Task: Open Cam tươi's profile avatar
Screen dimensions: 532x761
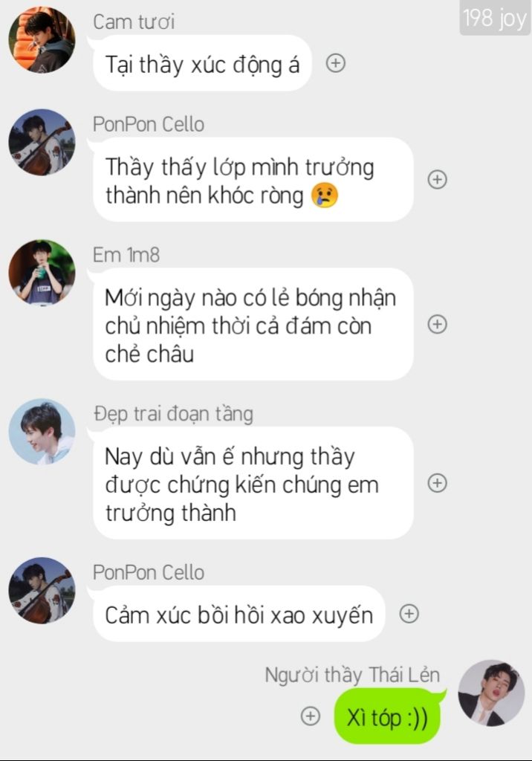Action: point(42,40)
